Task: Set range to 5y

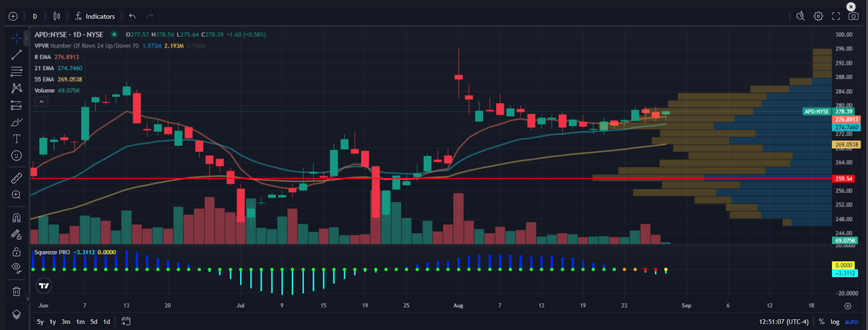Action: tap(40, 322)
